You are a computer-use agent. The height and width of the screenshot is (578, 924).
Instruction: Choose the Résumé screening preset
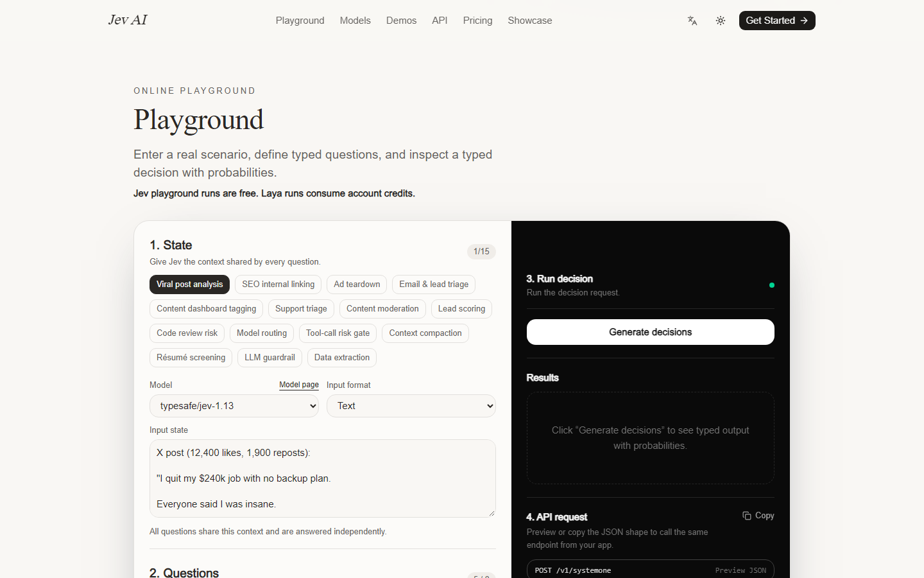click(191, 358)
